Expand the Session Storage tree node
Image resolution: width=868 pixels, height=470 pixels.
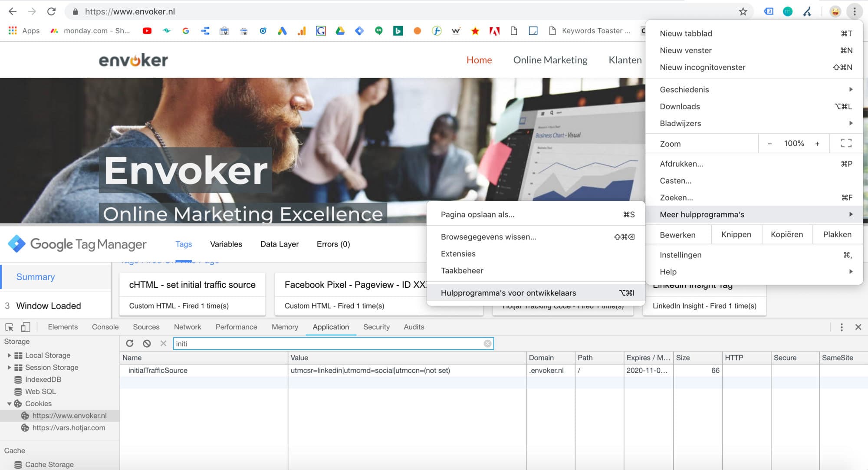coord(9,367)
